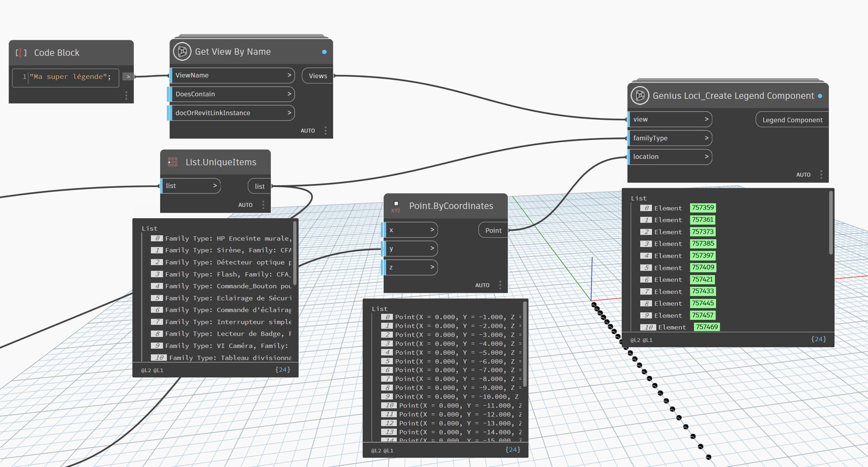The image size is (868, 467).
Task: Click @L2 @L1 levels in elements preview
Action: [641, 340]
